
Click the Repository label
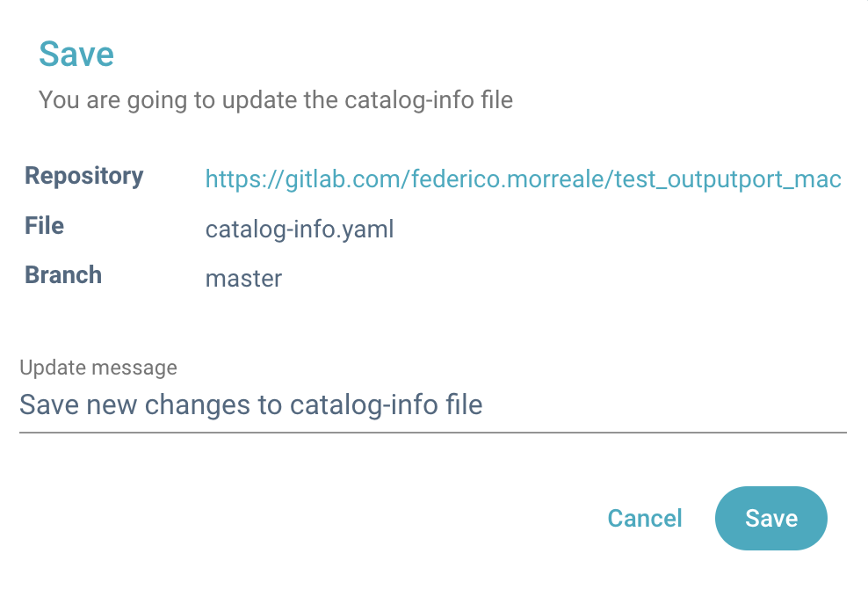(x=84, y=176)
